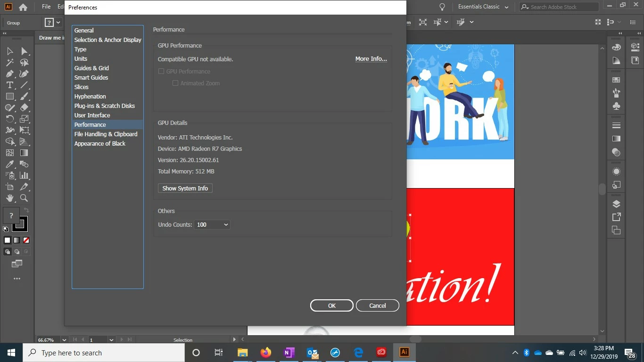
Task: Activate the Type tool
Action: pyautogui.click(x=10, y=85)
